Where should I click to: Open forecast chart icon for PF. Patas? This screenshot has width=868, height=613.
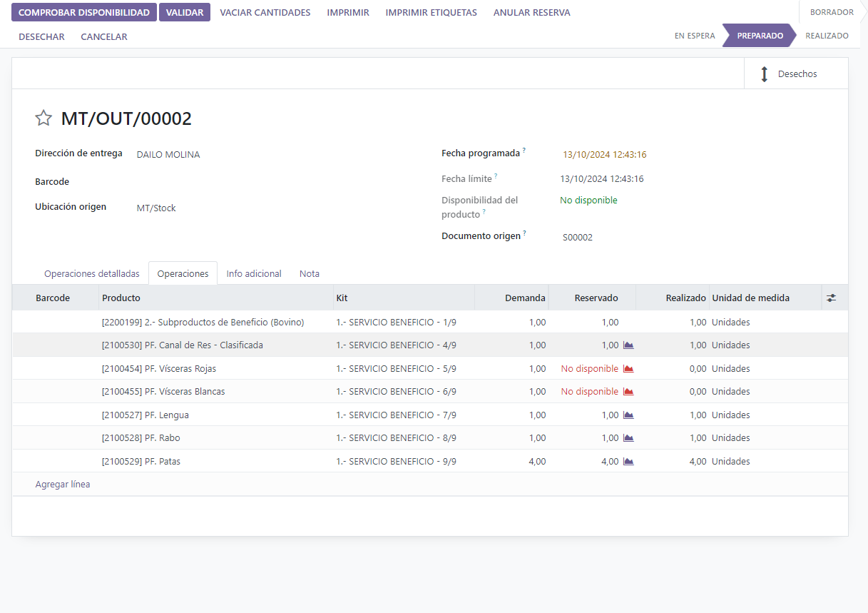pos(628,462)
